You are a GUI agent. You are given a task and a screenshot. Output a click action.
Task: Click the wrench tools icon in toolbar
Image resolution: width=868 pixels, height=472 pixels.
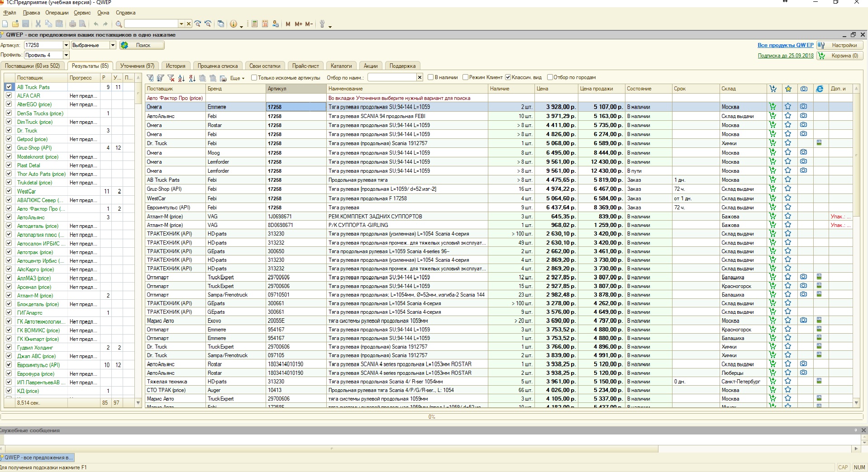coord(322,24)
